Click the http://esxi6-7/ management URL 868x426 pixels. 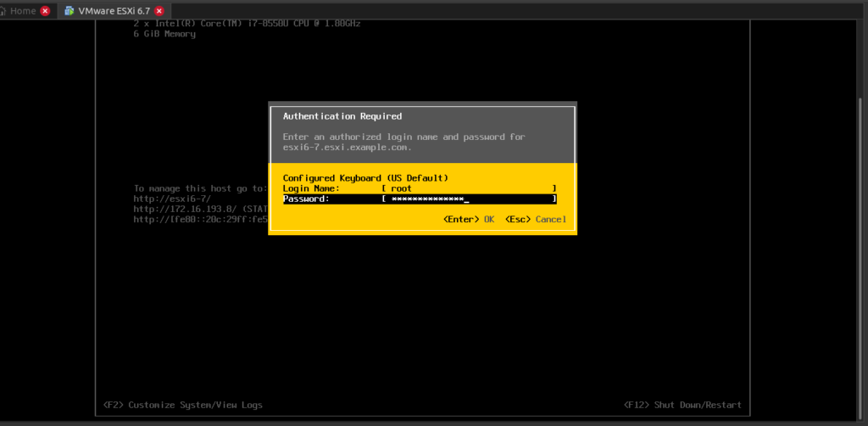pyautogui.click(x=172, y=199)
